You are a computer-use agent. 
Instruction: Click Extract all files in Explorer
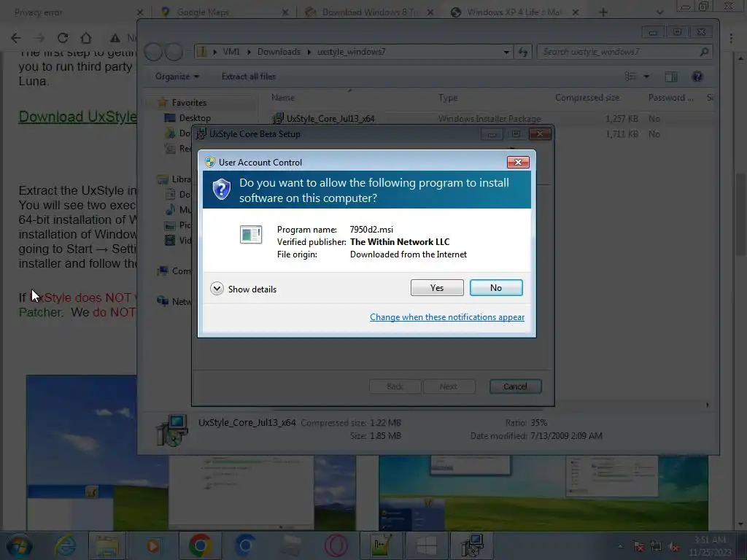(x=248, y=77)
